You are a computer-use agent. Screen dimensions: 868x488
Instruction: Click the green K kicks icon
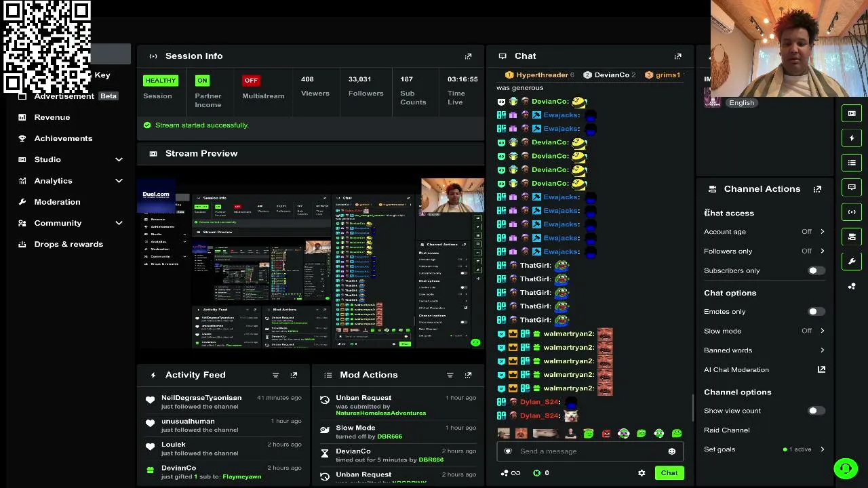pos(537,473)
